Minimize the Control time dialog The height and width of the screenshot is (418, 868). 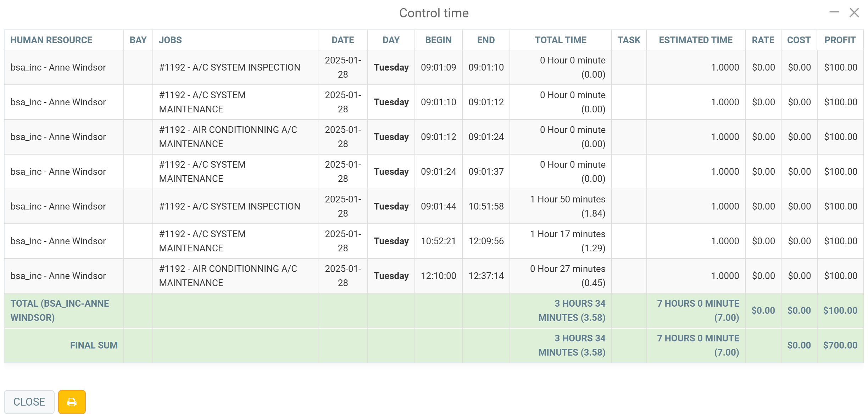[834, 12]
